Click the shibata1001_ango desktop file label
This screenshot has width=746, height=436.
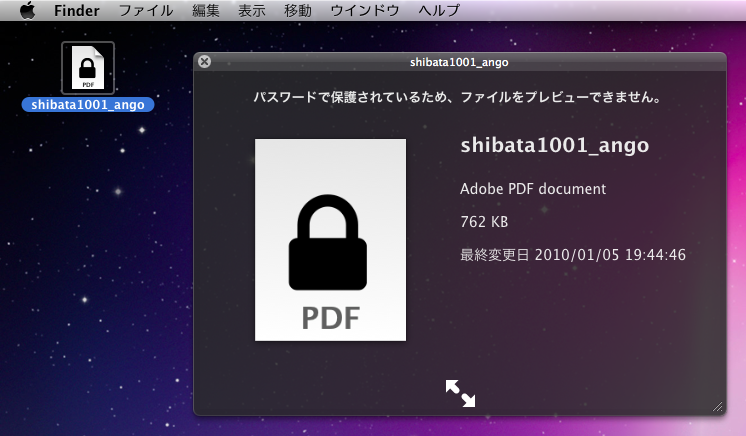pos(88,105)
